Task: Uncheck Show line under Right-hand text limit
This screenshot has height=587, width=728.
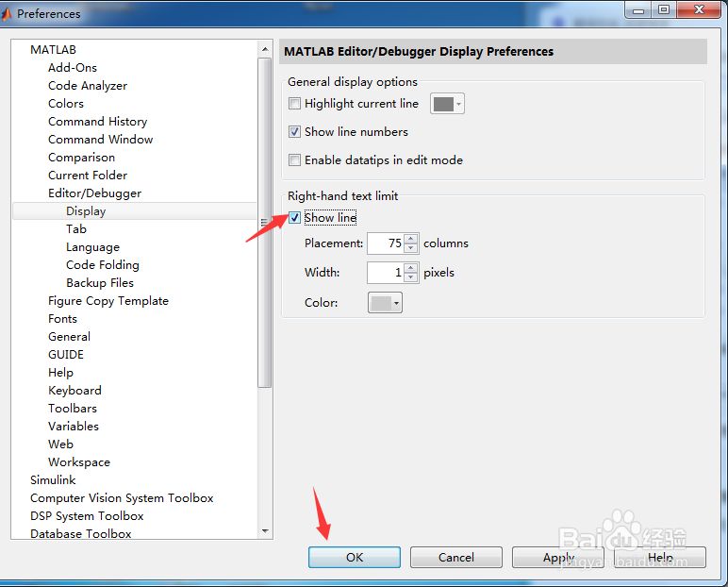Action: (294, 217)
